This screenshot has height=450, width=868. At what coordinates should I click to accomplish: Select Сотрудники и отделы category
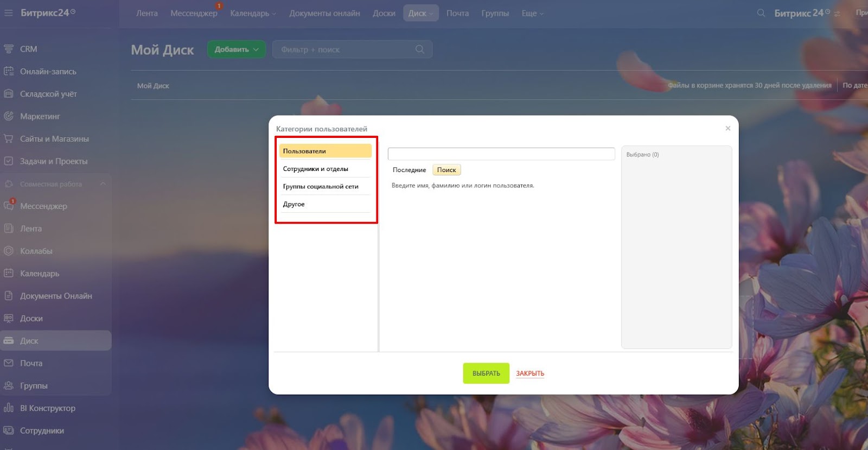pyautogui.click(x=315, y=169)
